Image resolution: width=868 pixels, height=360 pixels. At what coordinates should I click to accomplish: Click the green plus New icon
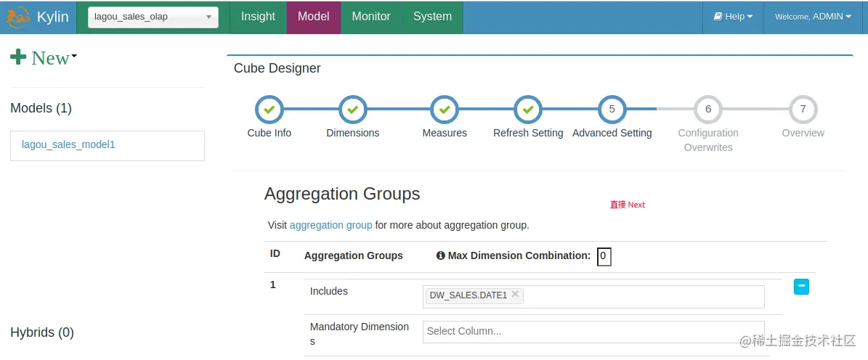click(18, 57)
